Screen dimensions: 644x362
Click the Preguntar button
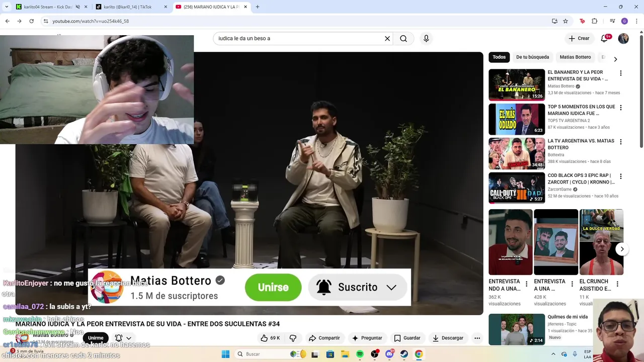click(367, 338)
